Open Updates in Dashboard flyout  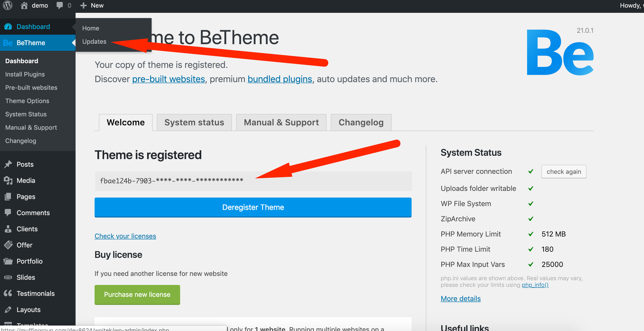(x=94, y=42)
